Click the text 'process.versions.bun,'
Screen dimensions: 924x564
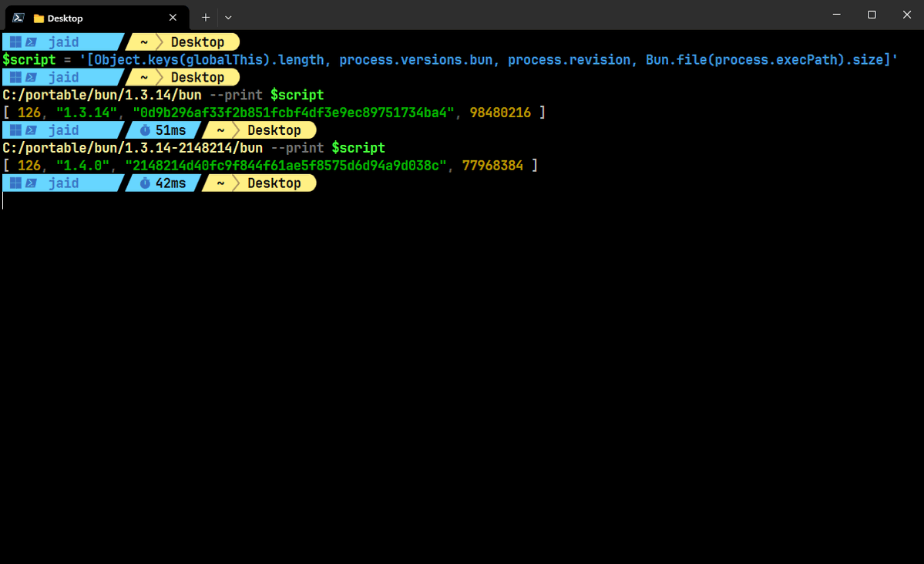point(419,59)
